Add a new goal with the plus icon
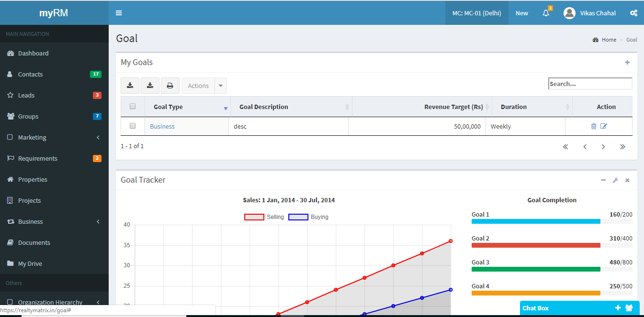 click(627, 62)
